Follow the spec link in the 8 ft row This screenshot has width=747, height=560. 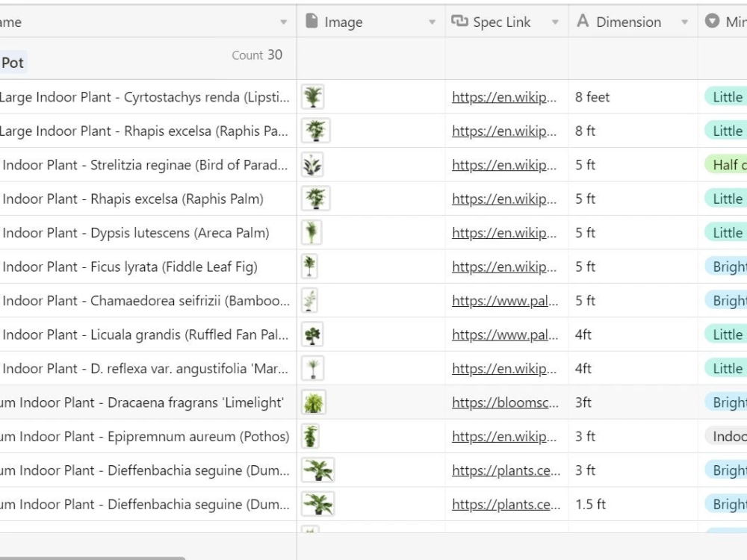pyautogui.click(x=504, y=131)
